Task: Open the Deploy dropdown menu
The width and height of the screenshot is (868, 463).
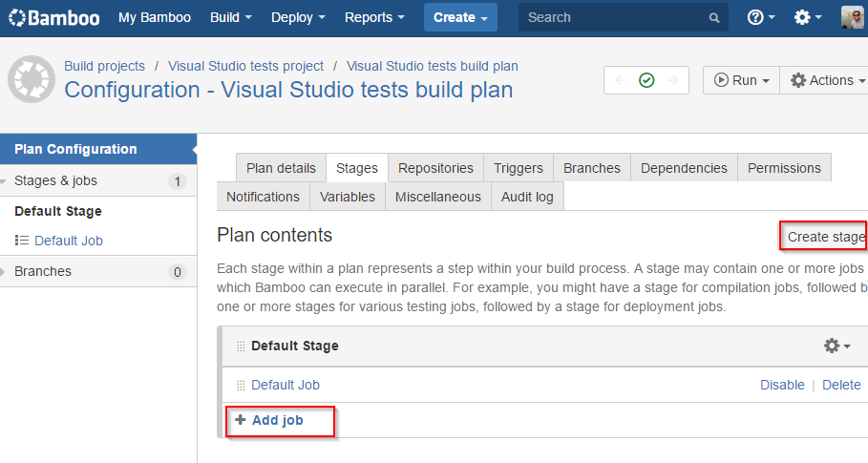Action: (298, 18)
